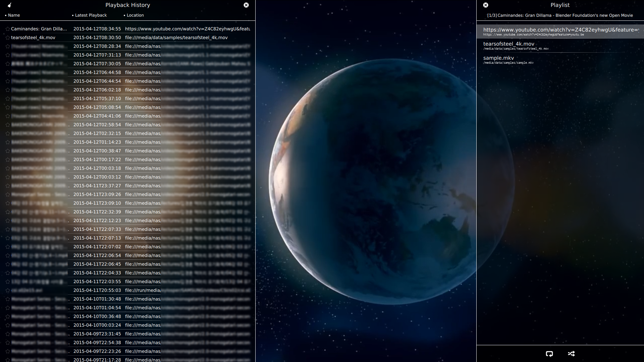644x362 pixels.
Task: Star the entry played 2015-04-10T01:30:48
Action: (x=7, y=299)
